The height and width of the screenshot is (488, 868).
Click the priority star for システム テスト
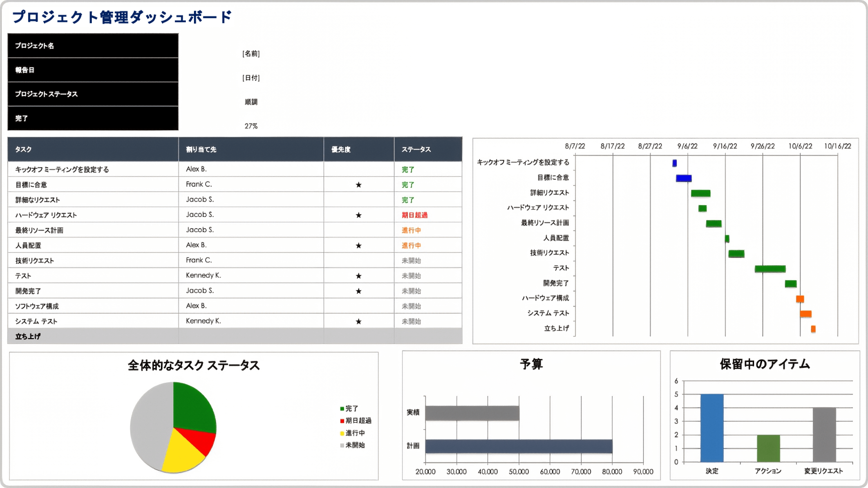[359, 321]
